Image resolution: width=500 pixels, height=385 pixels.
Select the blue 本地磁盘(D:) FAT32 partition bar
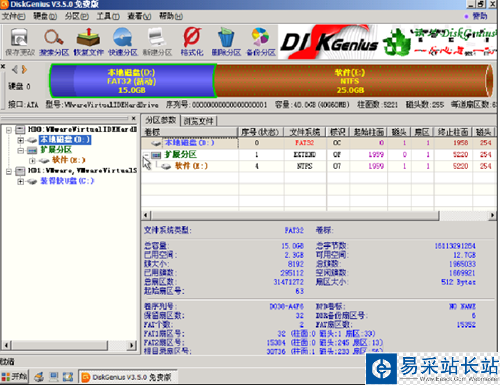point(132,81)
